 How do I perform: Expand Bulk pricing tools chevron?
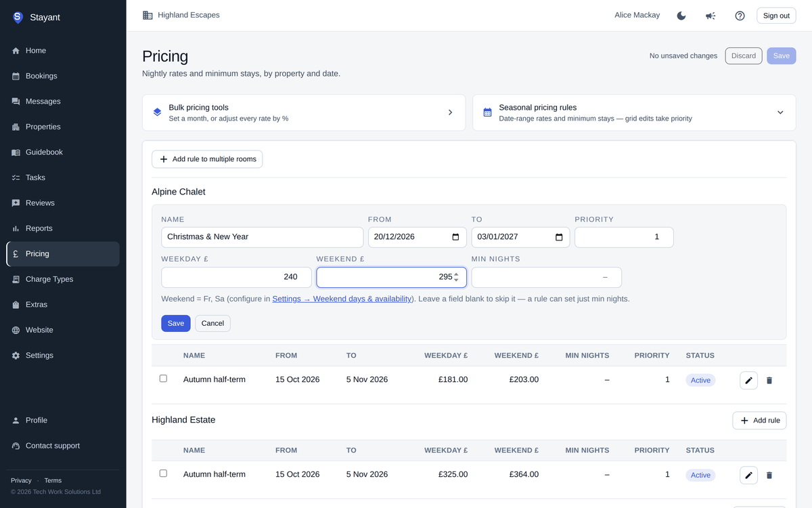click(451, 112)
